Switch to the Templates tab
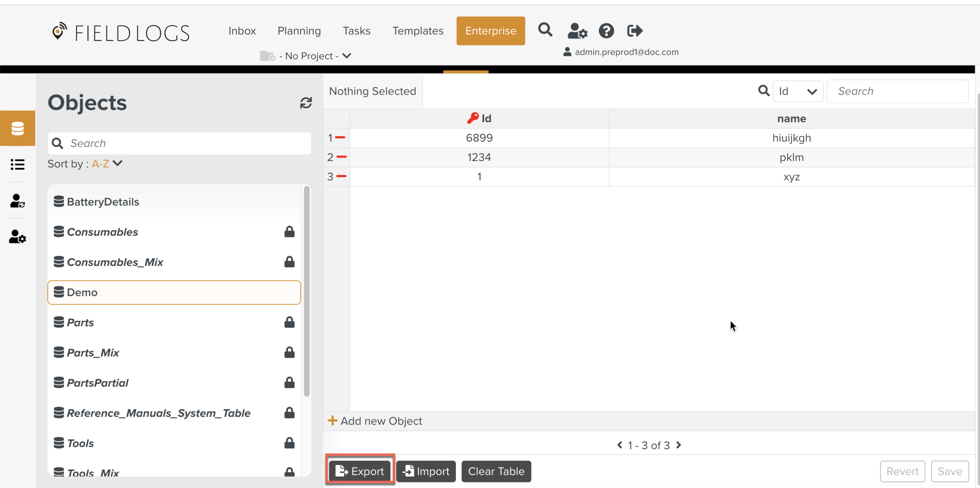Viewport: 980px width, 488px height. click(417, 31)
